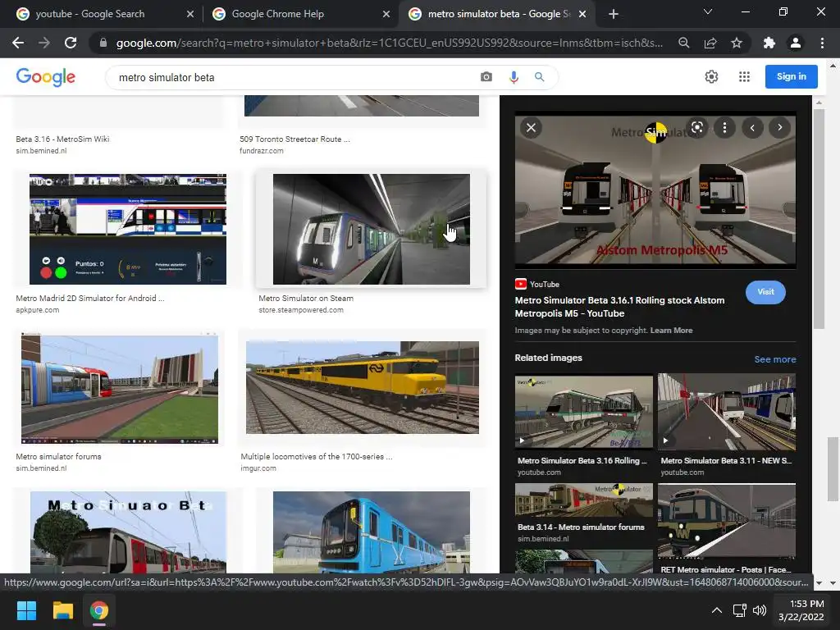Show hidden system tray icons
This screenshot has height=630, width=840.
[716, 610]
